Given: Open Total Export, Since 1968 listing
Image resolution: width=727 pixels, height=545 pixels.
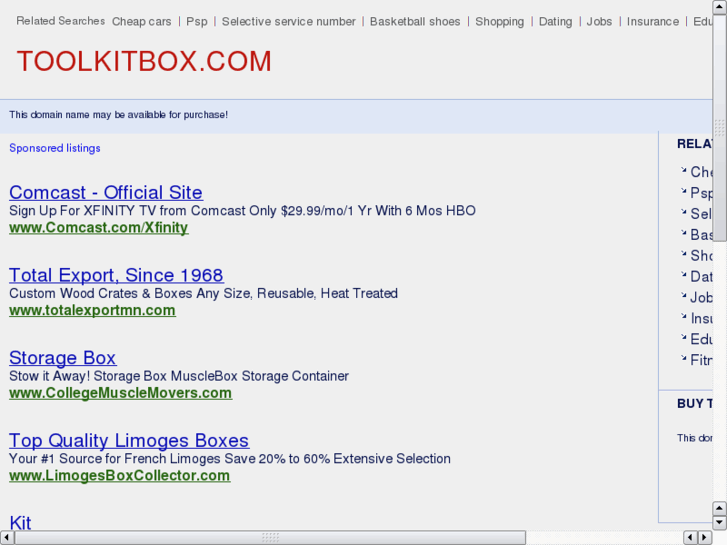Looking at the screenshot, I should [x=116, y=275].
